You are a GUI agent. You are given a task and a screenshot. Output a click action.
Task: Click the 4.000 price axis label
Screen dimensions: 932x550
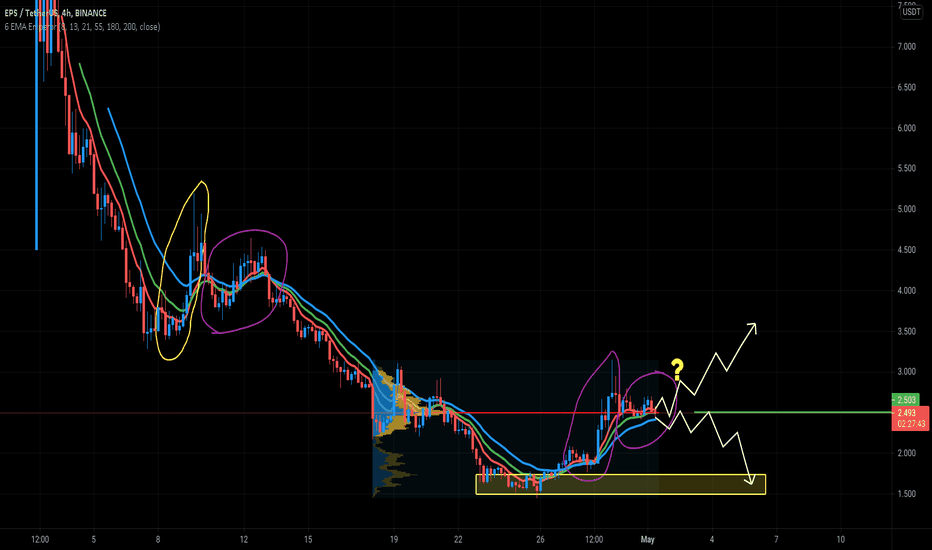point(906,290)
